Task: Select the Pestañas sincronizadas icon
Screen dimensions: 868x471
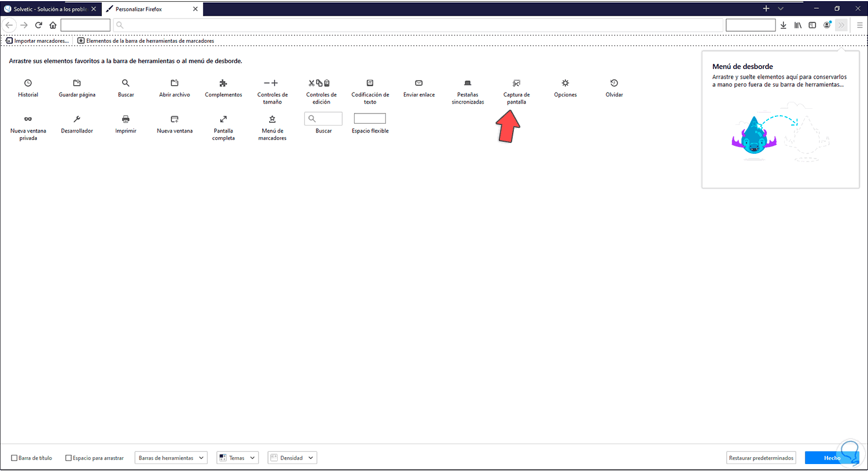Action: click(467, 83)
